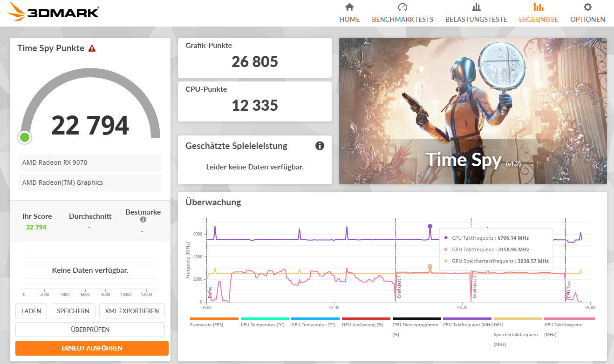The width and height of the screenshot is (614, 364).
Task: Click the Optionen gear icon
Action: click(588, 7)
